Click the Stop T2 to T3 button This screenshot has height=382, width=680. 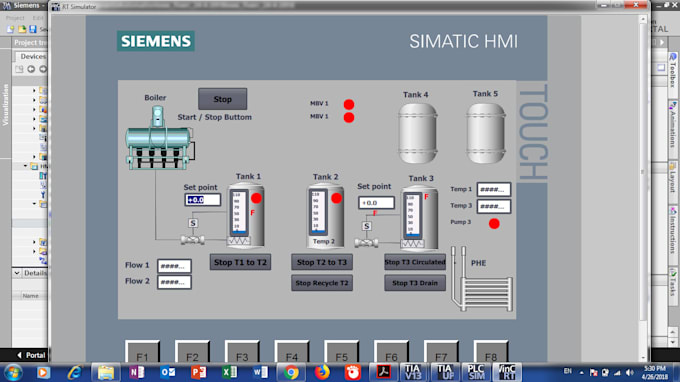322,262
